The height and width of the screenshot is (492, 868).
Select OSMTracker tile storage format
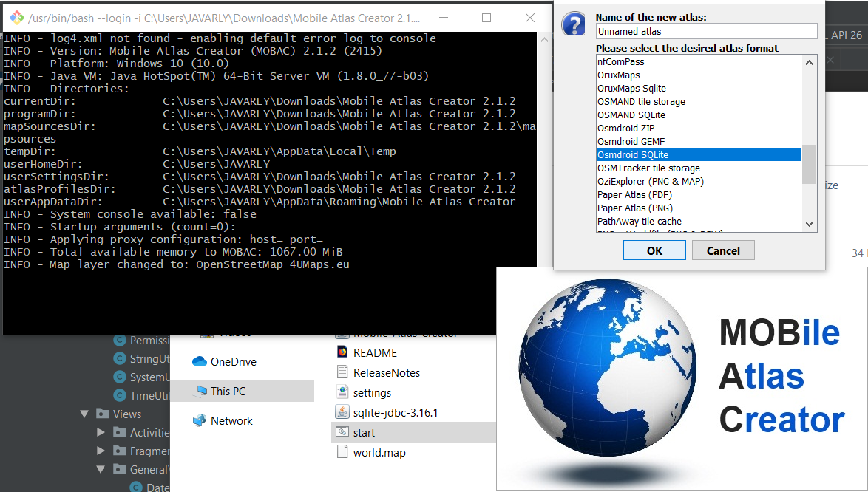699,168
